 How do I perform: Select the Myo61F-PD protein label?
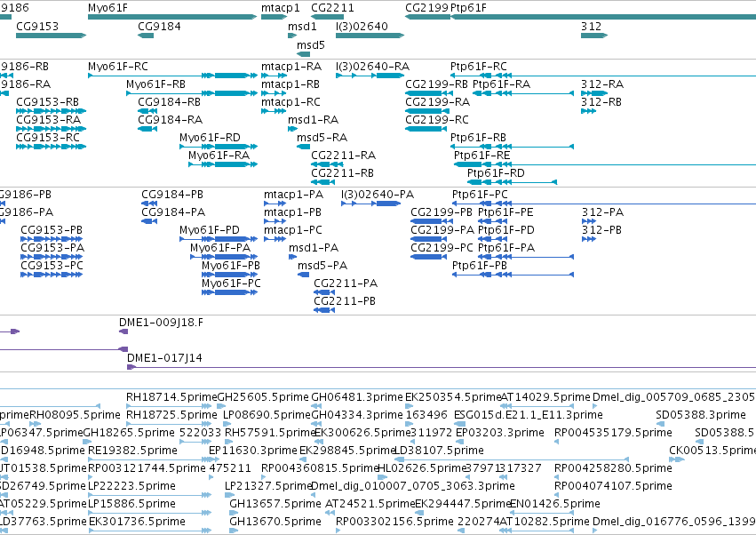point(210,229)
